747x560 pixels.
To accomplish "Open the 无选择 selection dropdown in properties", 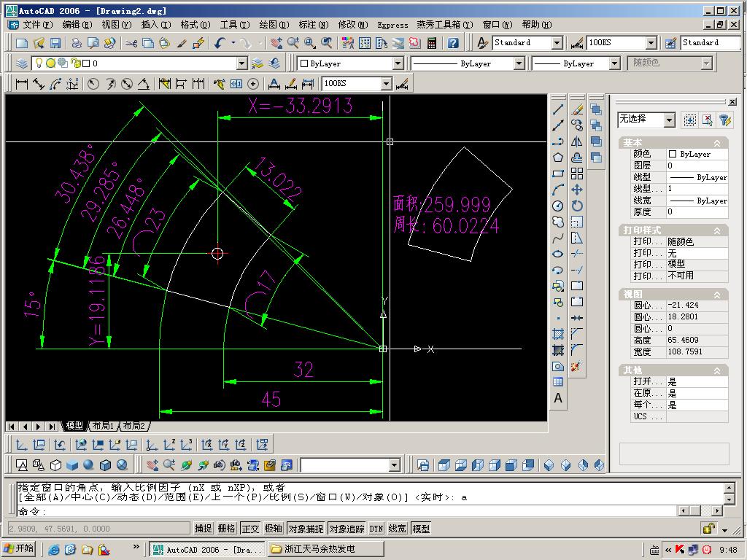I will point(670,120).
